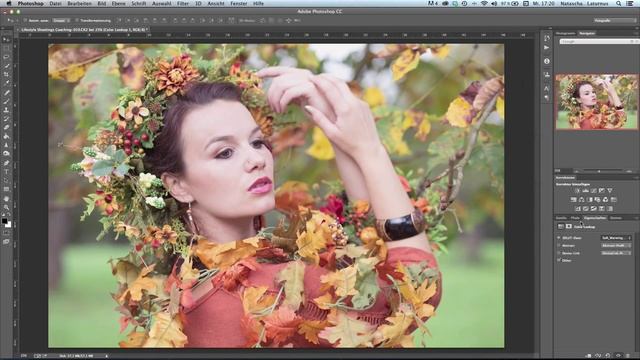Image resolution: width=640 pixels, height=360 pixels.
Task: Select the Dodge tool
Action: point(6,153)
